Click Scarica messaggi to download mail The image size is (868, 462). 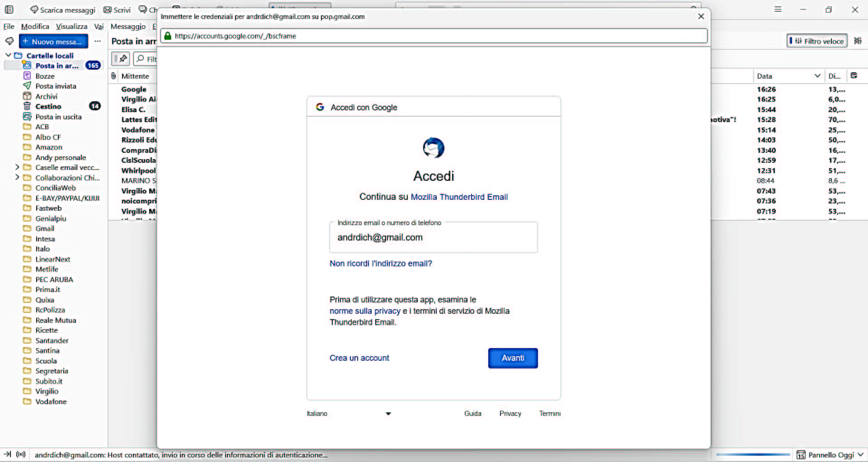(x=63, y=10)
